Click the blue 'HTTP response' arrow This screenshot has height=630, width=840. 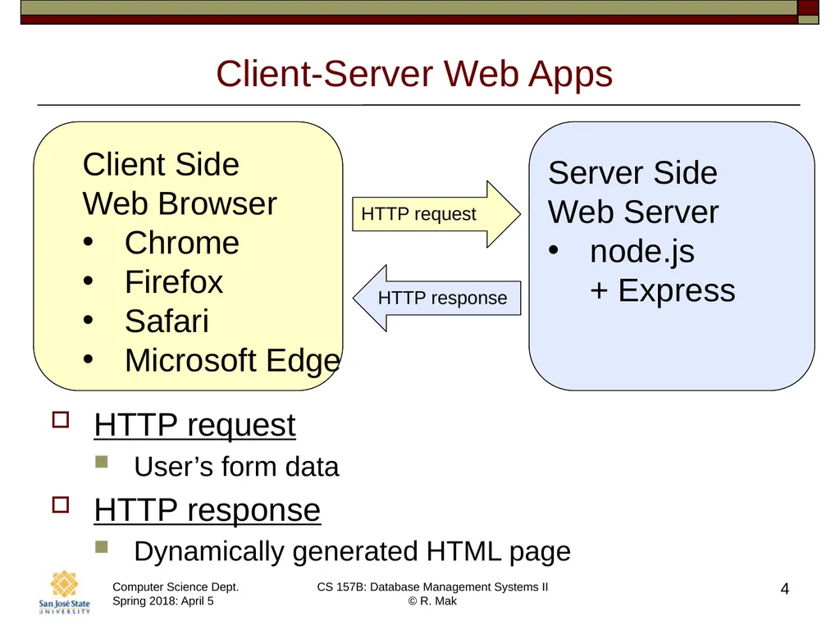(x=436, y=298)
